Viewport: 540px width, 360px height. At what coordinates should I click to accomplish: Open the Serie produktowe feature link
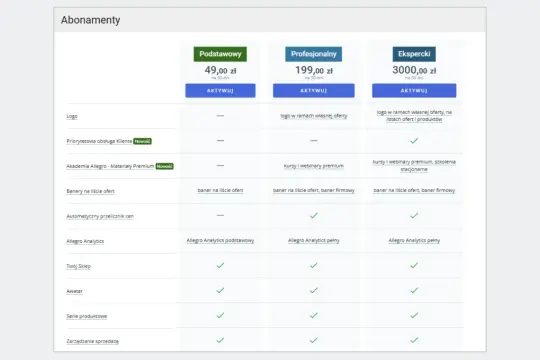[87, 316]
